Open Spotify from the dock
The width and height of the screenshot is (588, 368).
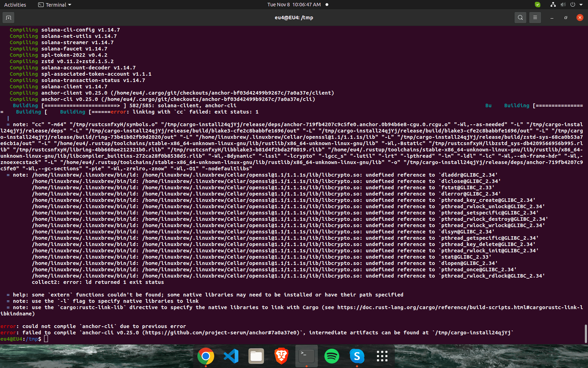coord(331,356)
